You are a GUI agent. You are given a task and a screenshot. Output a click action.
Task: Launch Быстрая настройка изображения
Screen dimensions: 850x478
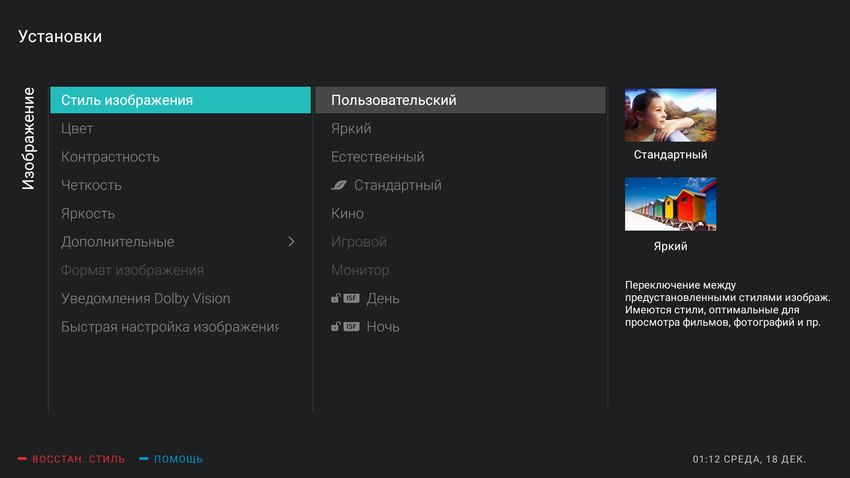(x=169, y=327)
